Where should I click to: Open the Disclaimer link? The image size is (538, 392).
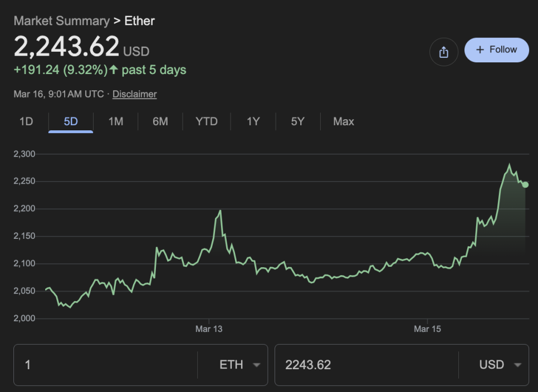point(134,94)
